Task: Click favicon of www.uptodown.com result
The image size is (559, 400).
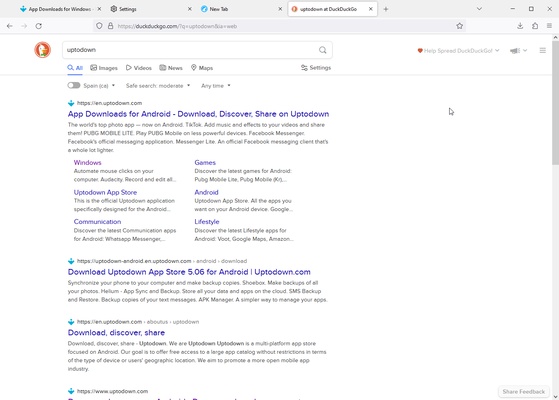Action: pyautogui.click(x=71, y=391)
